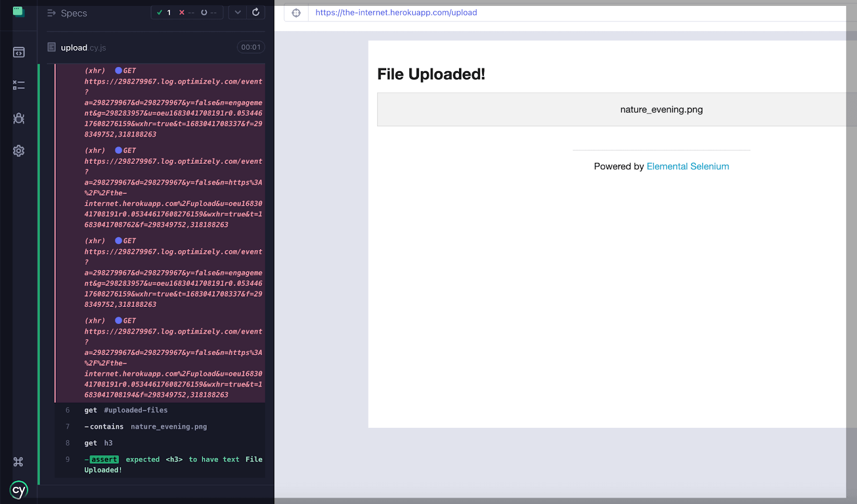The height and width of the screenshot is (504, 857).
Task: Open Settings via the gear icon
Action: pyautogui.click(x=19, y=151)
